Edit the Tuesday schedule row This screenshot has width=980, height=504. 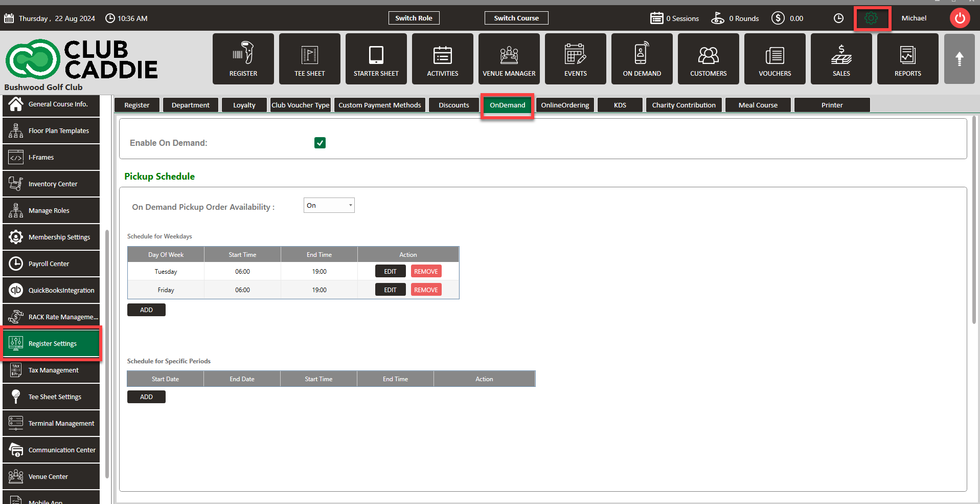[391, 271]
